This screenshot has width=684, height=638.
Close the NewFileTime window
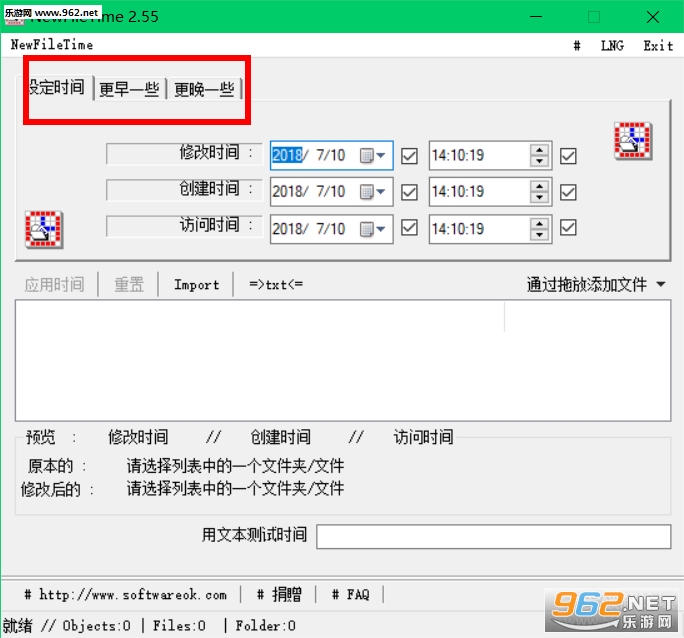pyautogui.click(x=653, y=17)
